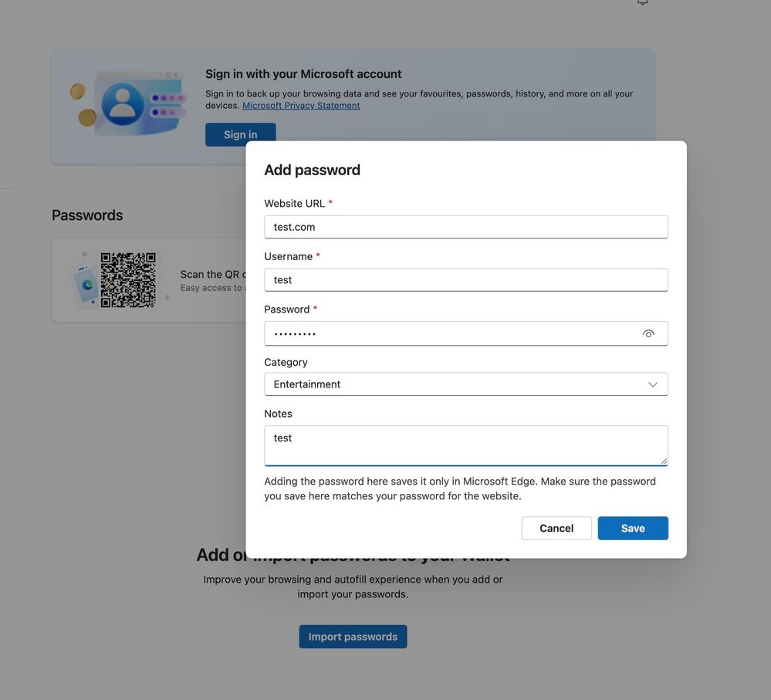Select the Entertainment value in the Category box
The image size is (771, 700).
click(x=307, y=384)
